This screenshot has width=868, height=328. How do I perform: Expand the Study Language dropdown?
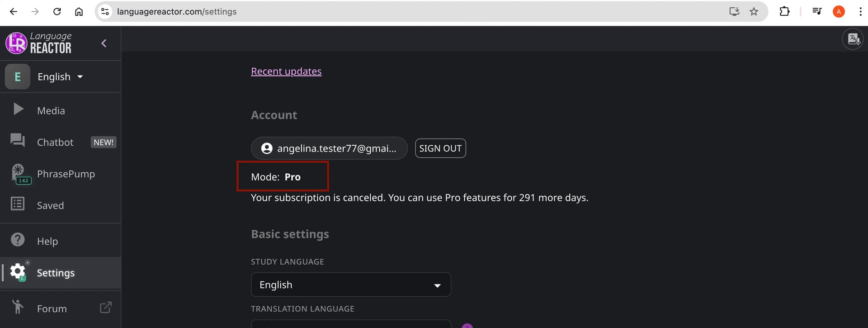351,285
